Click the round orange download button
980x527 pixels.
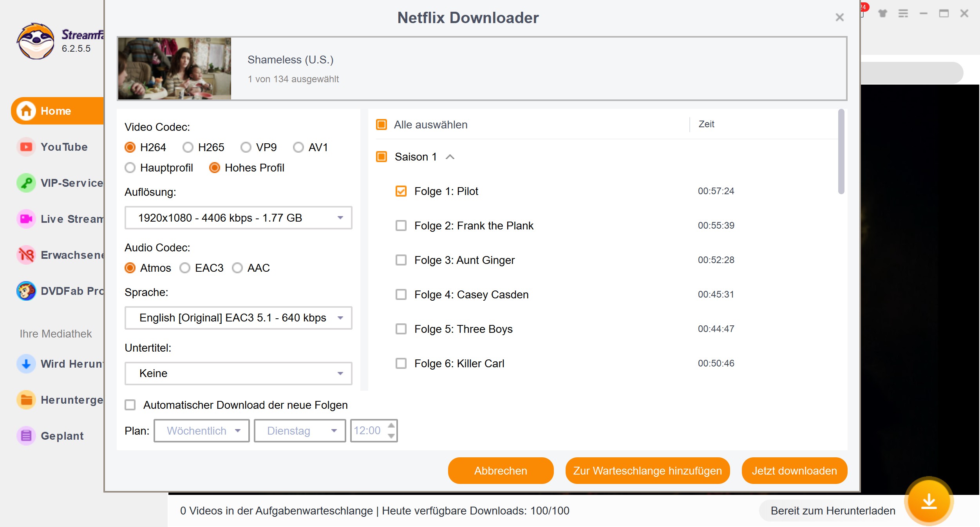(929, 501)
